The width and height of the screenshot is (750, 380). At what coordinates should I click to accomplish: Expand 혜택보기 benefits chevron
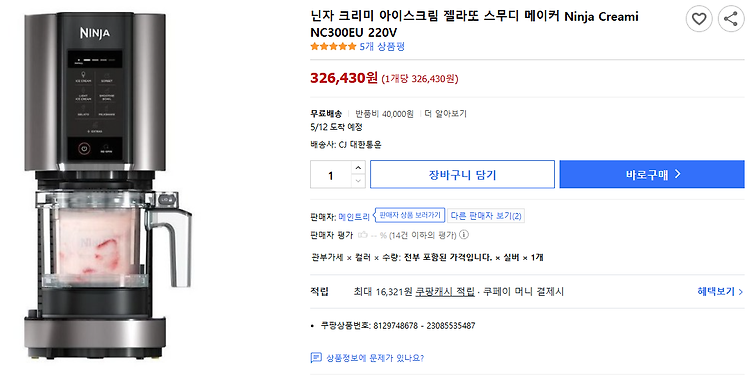click(x=720, y=291)
